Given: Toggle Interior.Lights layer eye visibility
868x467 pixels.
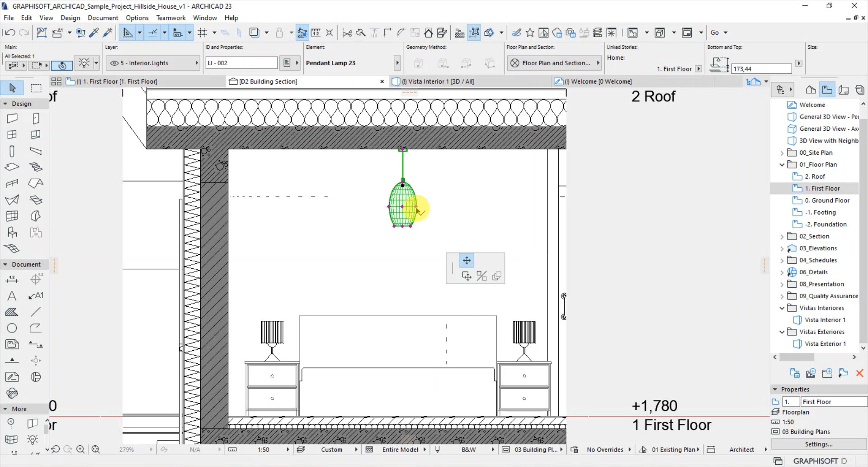Looking at the screenshot, I should coord(114,63).
